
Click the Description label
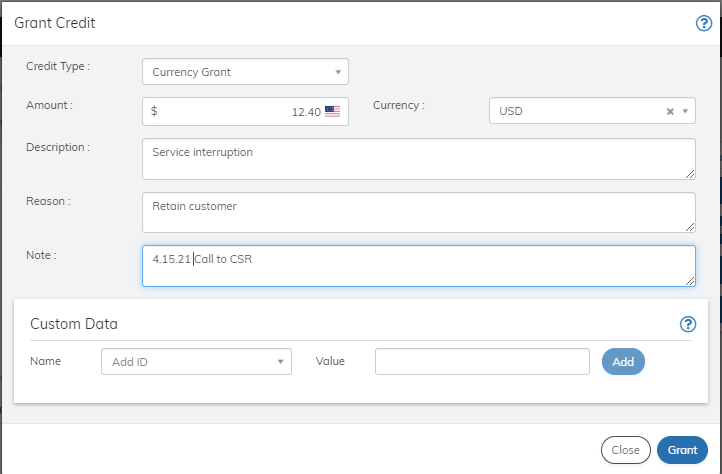(x=58, y=147)
